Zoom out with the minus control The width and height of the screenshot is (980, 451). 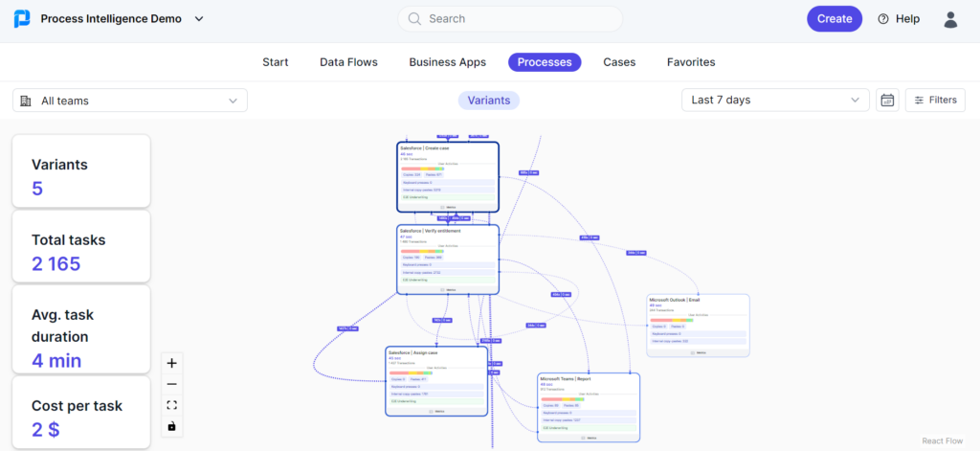click(x=172, y=384)
